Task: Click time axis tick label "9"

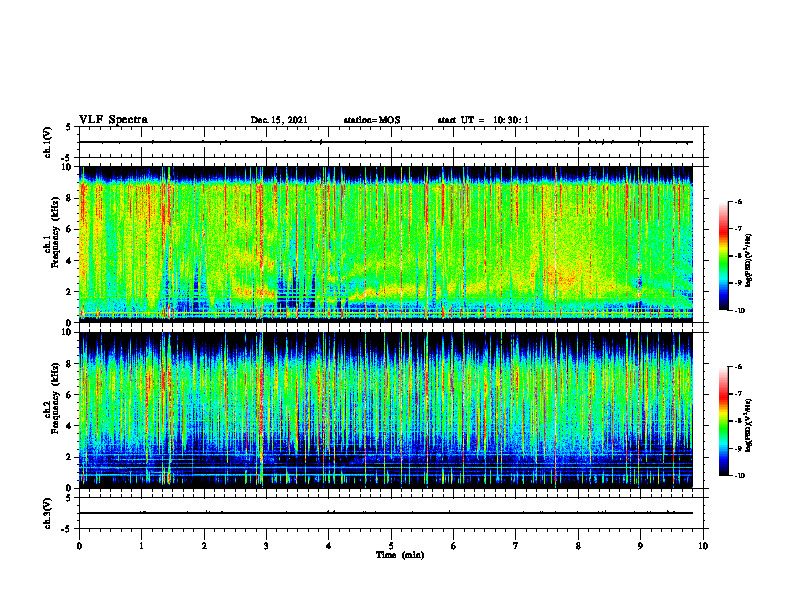Action: pyautogui.click(x=640, y=546)
